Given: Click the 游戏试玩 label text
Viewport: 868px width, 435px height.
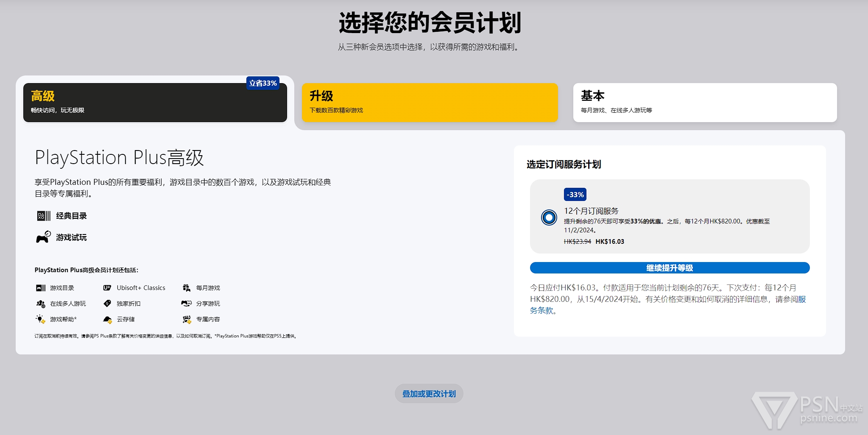Looking at the screenshot, I should (x=71, y=237).
